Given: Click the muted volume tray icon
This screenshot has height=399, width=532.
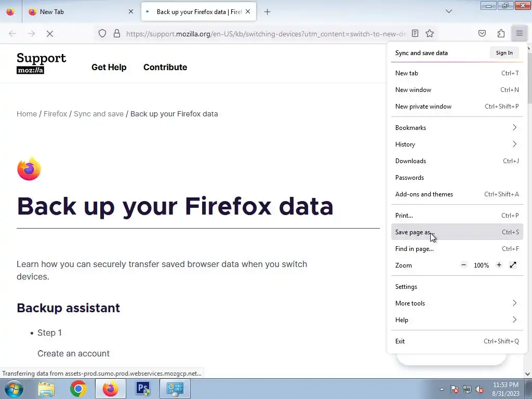Looking at the screenshot, I should click(x=480, y=389).
